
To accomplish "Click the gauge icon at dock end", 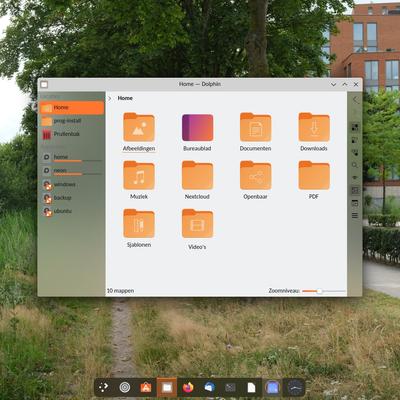I will pos(294,387).
